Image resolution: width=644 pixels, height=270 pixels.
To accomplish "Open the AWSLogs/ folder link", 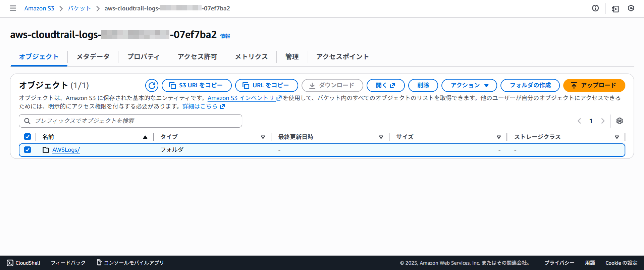I will [x=66, y=150].
